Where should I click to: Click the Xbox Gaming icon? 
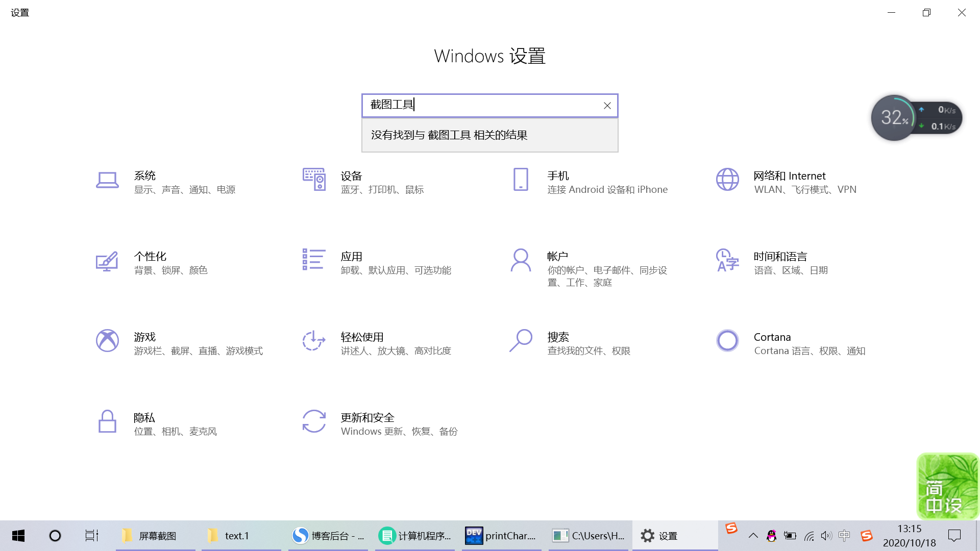(107, 341)
